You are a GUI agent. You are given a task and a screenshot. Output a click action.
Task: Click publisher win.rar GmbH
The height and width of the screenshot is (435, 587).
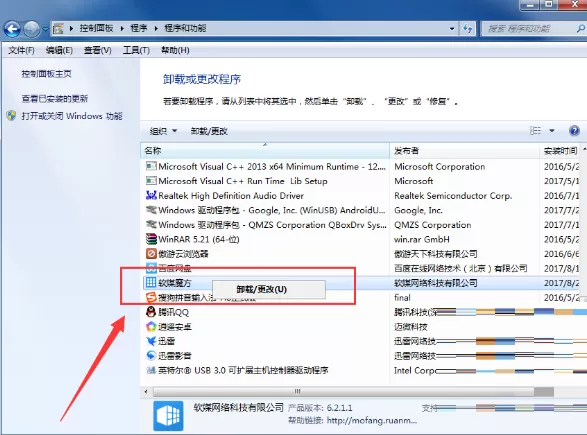pyautogui.click(x=422, y=239)
